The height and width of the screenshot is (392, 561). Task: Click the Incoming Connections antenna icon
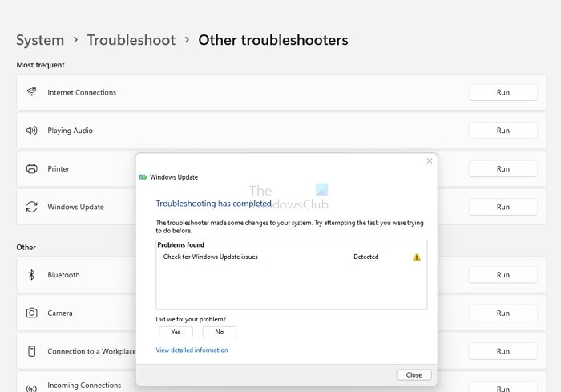tap(31, 388)
